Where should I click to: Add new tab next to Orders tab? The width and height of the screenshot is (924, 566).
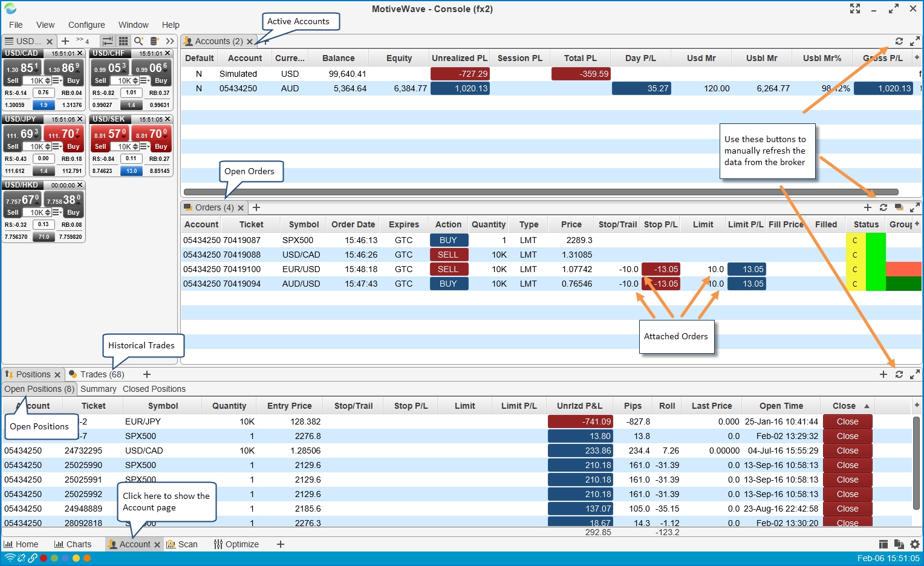pyautogui.click(x=256, y=207)
